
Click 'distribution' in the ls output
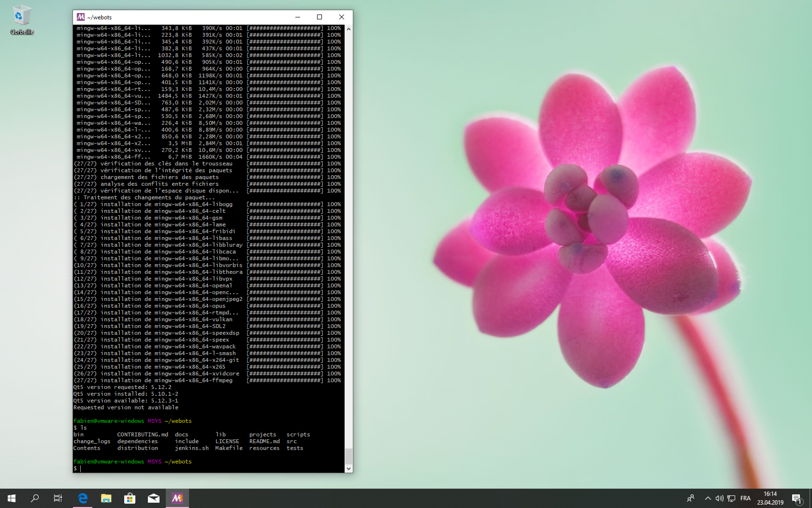tap(138, 448)
